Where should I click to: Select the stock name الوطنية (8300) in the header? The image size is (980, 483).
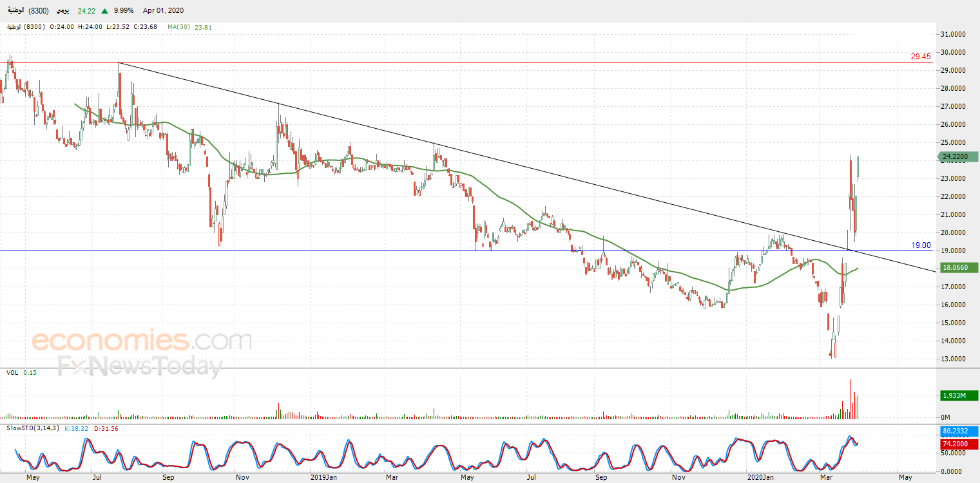[x=28, y=11]
